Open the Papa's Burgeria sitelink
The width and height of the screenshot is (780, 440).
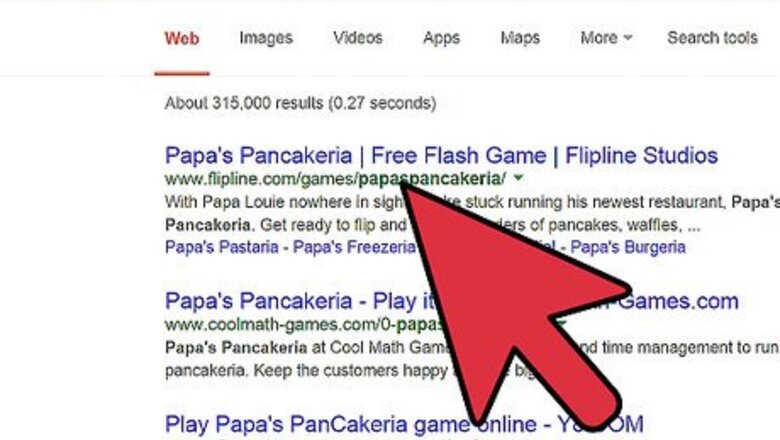click(628, 247)
